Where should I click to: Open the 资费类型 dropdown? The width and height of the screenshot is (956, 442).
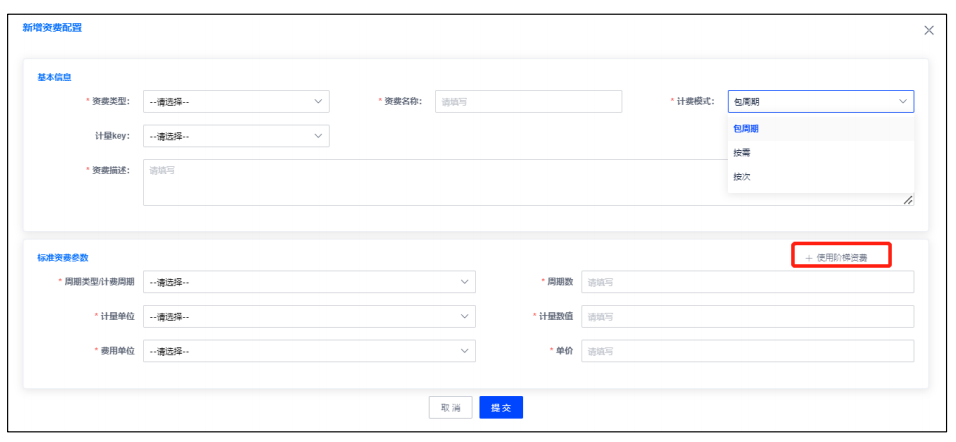click(236, 102)
